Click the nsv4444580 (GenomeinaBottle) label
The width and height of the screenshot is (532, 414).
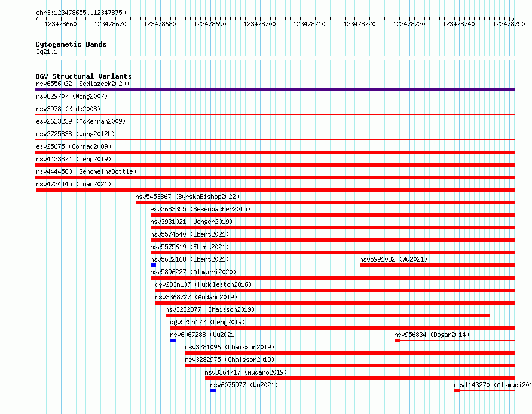tap(86, 171)
